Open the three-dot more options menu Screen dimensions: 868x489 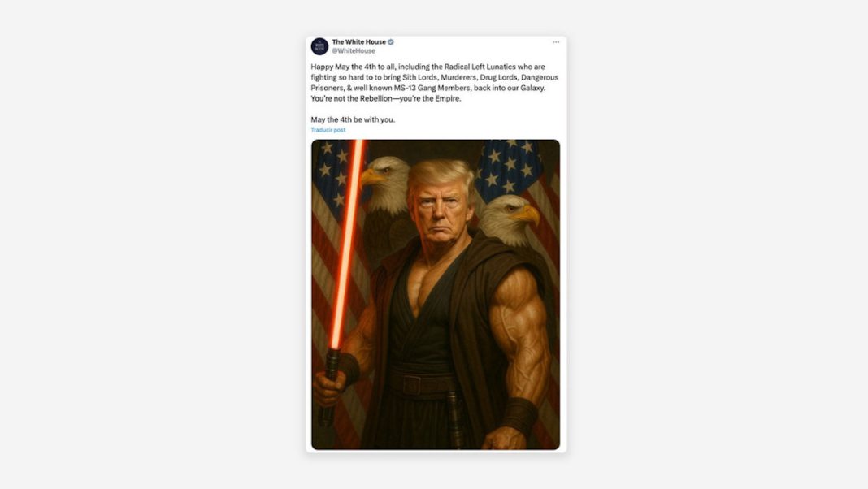(x=556, y=42)
